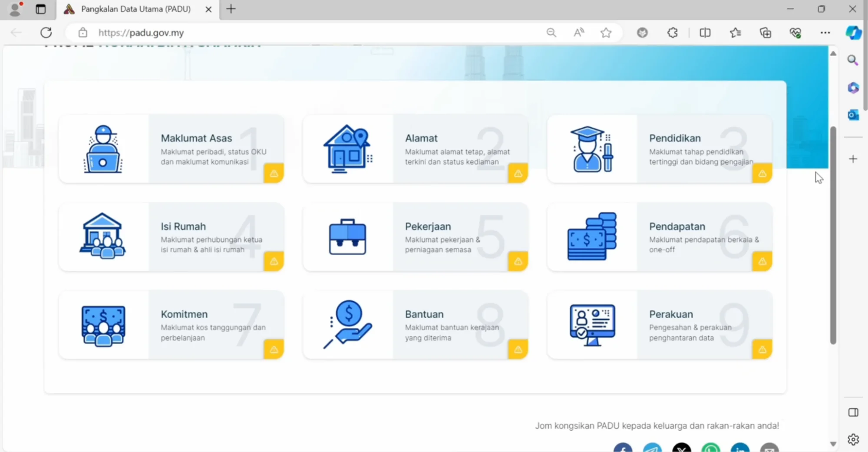View site information lock icon
This screenshot has width=868, height=452.
(83, 33)
